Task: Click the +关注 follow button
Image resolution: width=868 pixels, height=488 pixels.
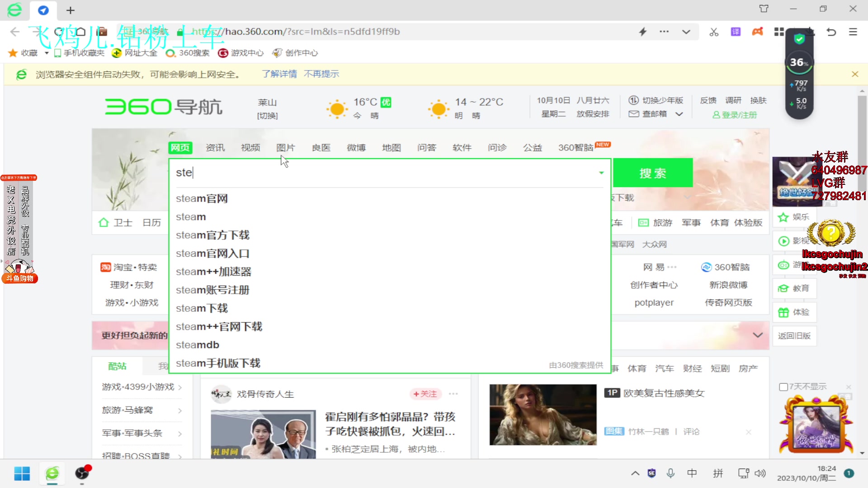Action: click(x=425, y=394)
